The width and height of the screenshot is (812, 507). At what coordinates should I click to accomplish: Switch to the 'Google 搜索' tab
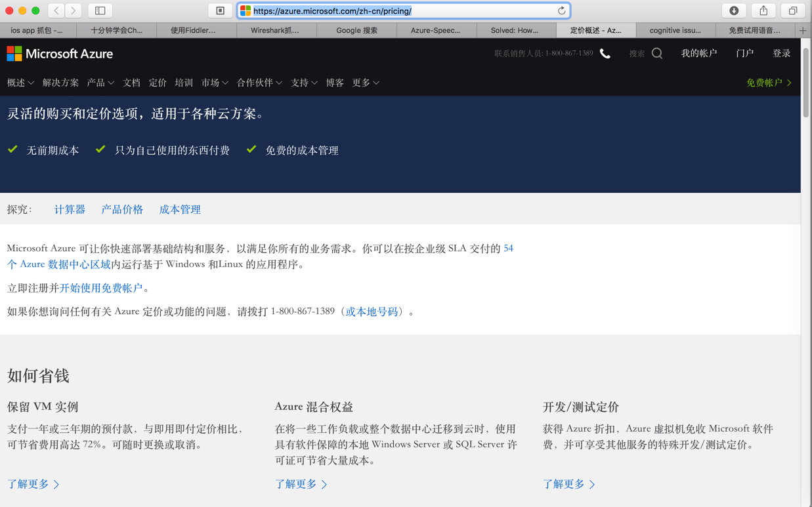(x=356, y=30)
